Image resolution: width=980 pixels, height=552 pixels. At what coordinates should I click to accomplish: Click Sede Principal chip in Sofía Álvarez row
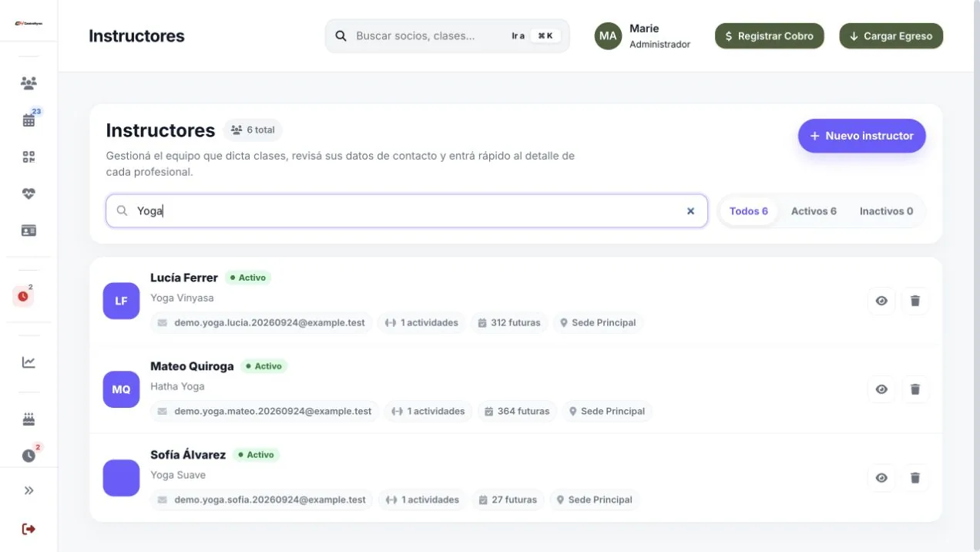594,500
